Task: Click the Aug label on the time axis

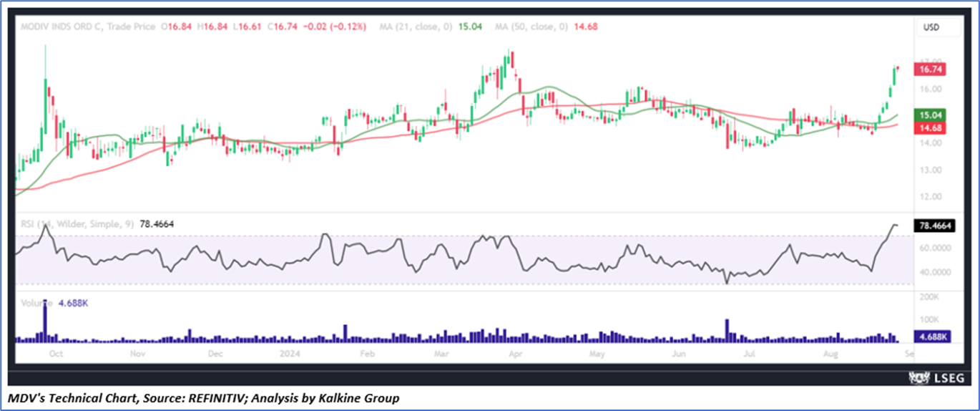Action: [x=830, y=354]
